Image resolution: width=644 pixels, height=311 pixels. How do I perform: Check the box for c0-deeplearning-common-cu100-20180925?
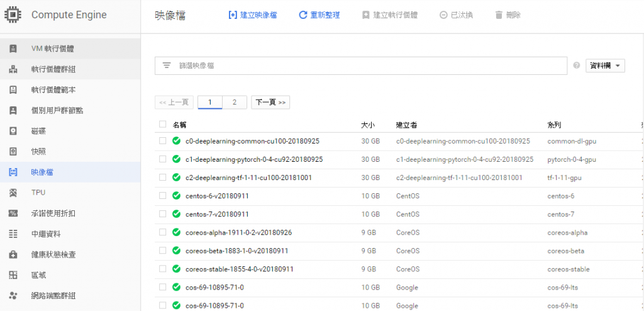163,140
